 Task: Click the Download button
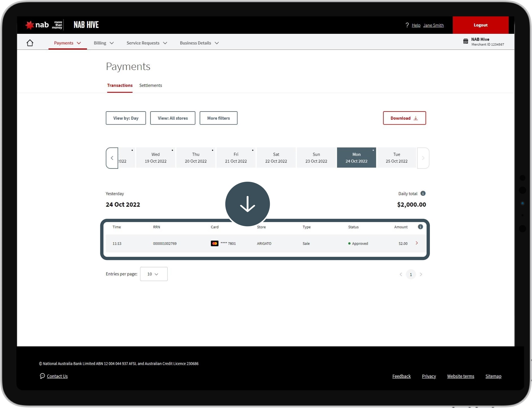[x=404, y=118]
